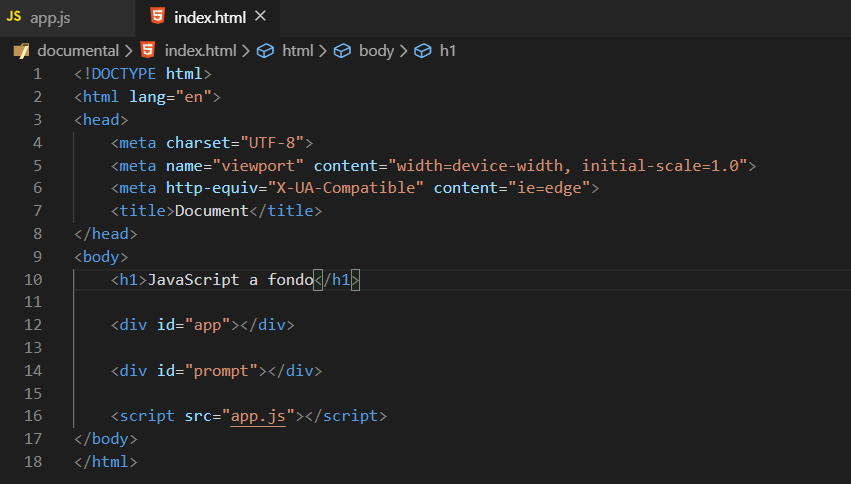The width and height of the screenshot is (851, 484).
Task: Switch to the app.js tab
Action: click(67, 18)
